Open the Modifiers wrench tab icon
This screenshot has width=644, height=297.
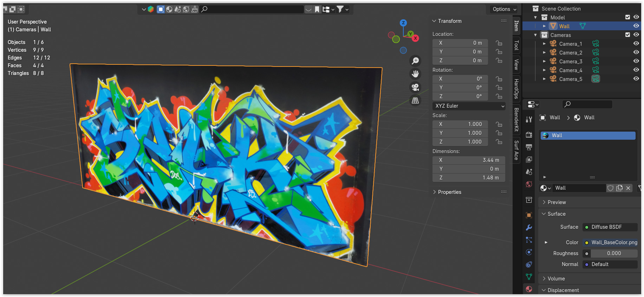coord(529,227)
